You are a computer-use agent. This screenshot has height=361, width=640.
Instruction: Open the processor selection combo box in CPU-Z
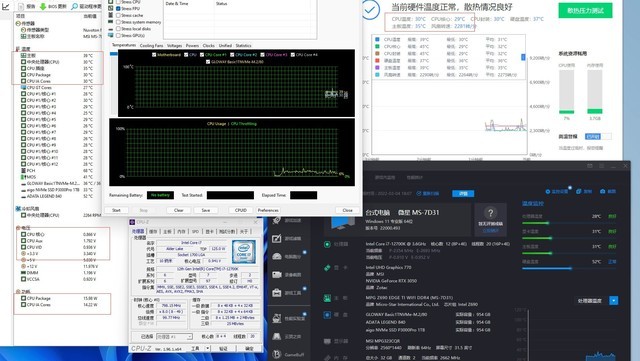tap(174, 336)
